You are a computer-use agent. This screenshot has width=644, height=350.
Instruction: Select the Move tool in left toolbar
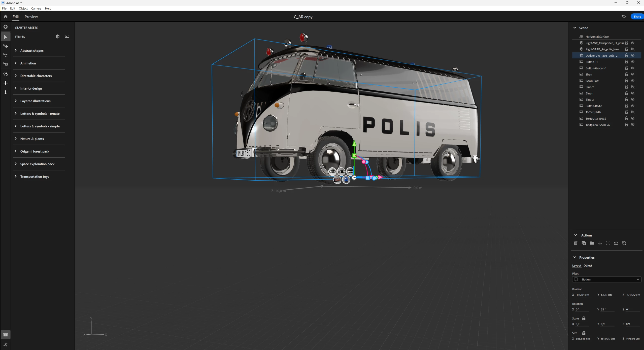click(x=6, y=46)
